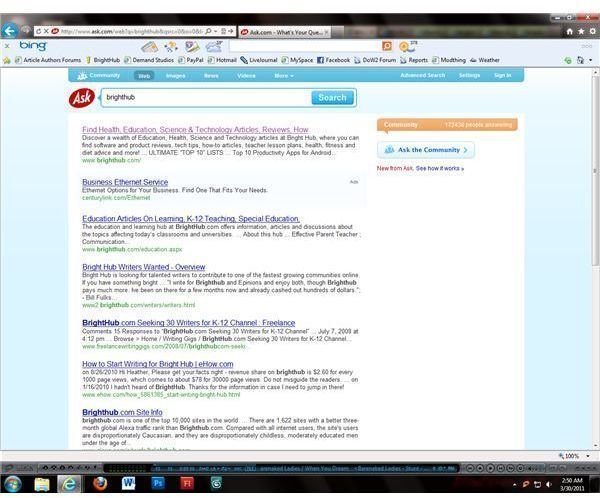Viewport: 600px width, 498px height.
Task: Click the orange Bing toolbar search button
Action: tap(387, 46)
